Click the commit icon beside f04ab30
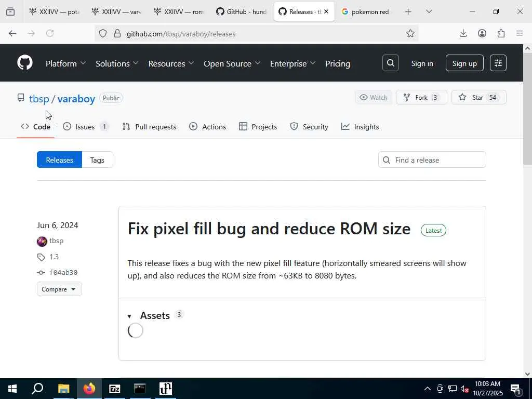 coord(41,272)
